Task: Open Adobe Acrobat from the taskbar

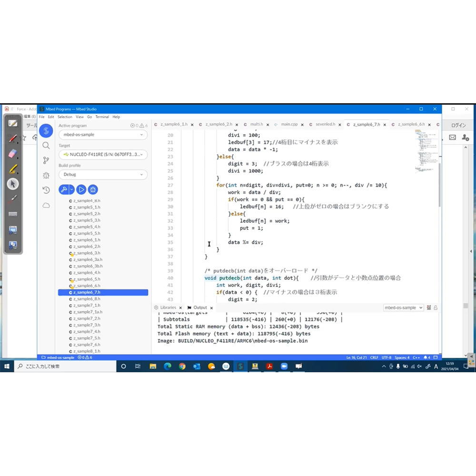Action: pyautogui.click(x=269, y=366)
